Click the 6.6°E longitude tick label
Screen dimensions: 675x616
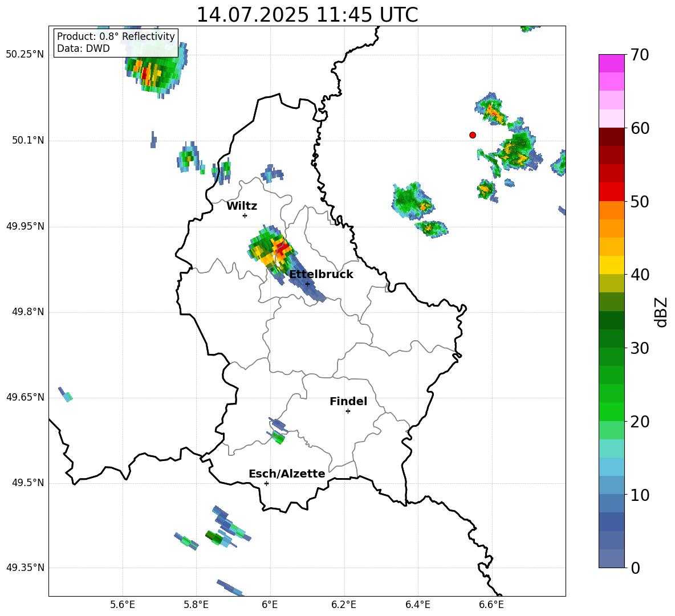[x=491, y=605]
